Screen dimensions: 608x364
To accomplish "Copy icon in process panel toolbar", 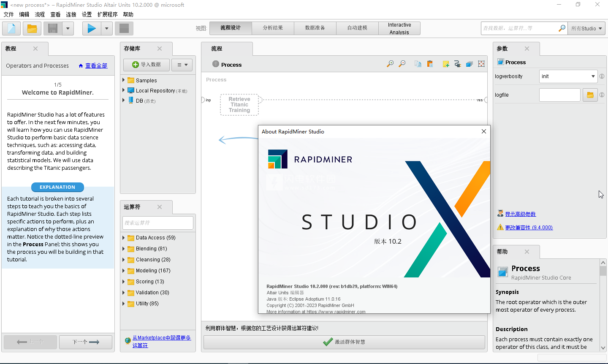I will [x=418, y=64].
